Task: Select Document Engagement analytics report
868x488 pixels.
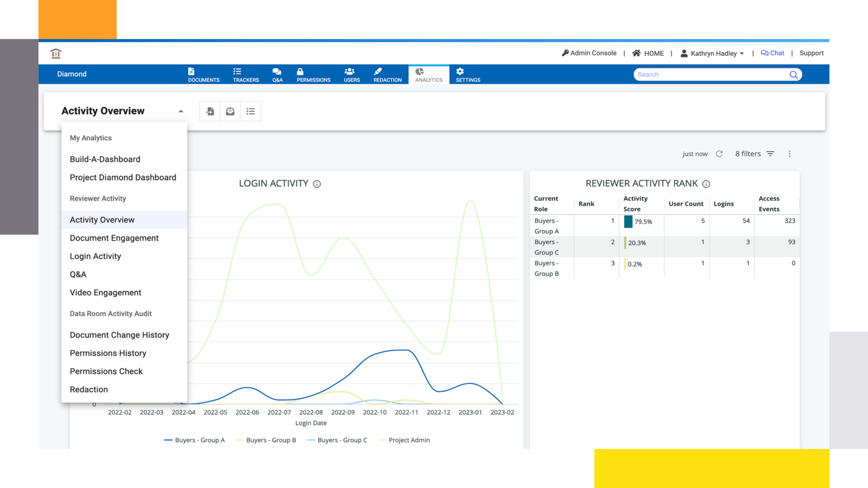Action: point(114,238)
